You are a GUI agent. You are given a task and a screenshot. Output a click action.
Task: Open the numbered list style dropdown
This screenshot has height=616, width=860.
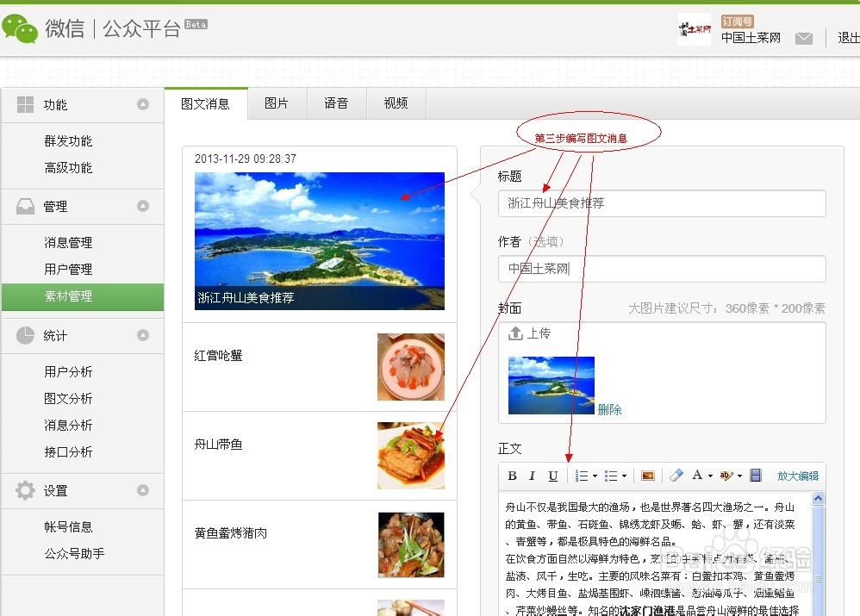(595, 475)
